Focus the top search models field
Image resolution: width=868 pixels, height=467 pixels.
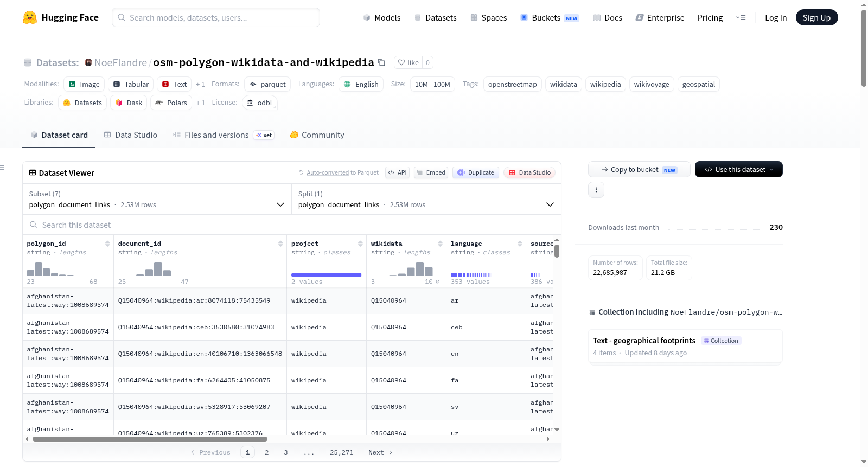(x=216, y=17)
